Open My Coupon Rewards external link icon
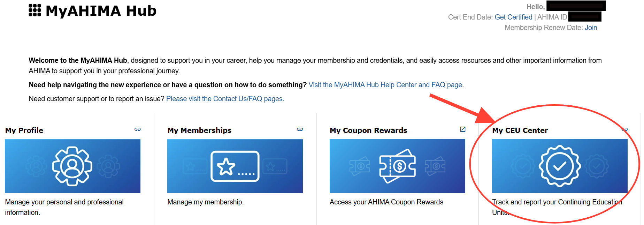This screenshot has height=225, width=644. click(463, 129)
